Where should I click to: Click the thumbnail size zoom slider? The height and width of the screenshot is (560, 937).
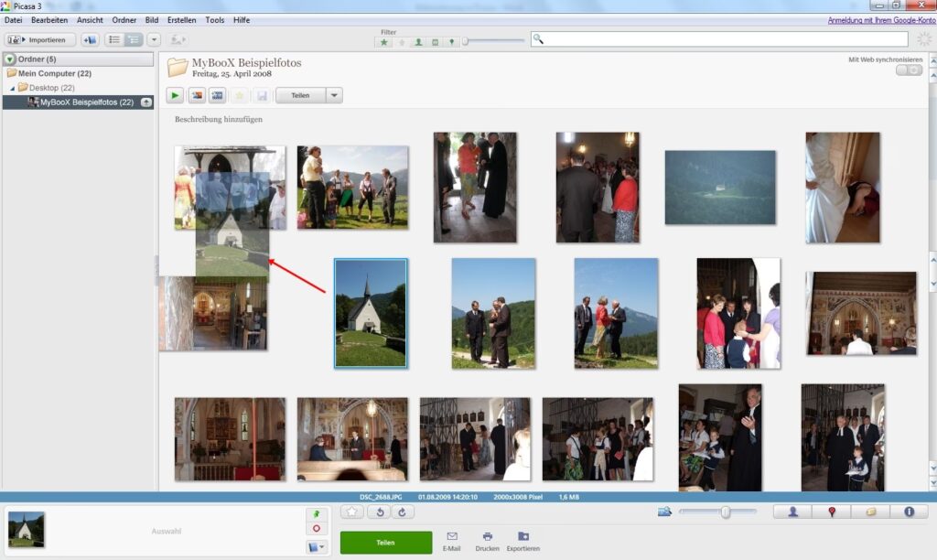click(x=726, y=512)
